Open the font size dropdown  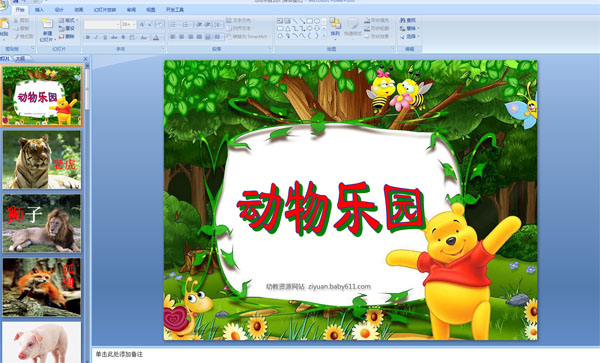(129, 25)
